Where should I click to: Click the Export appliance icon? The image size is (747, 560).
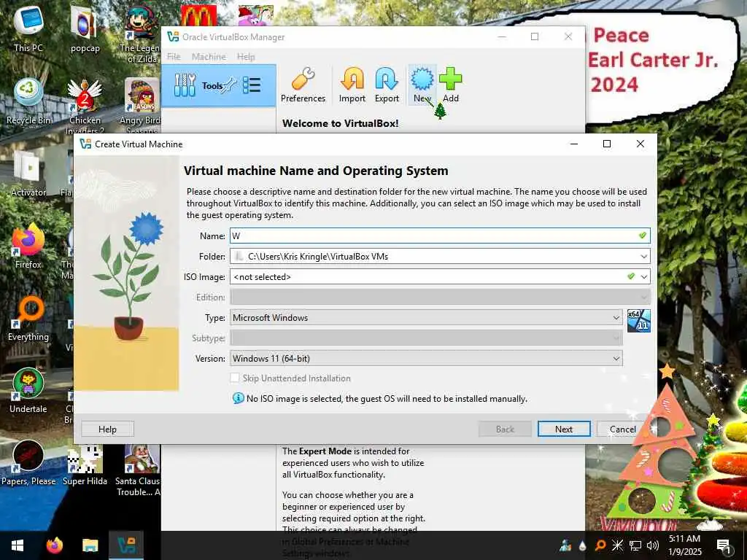[x=387, y=85]
